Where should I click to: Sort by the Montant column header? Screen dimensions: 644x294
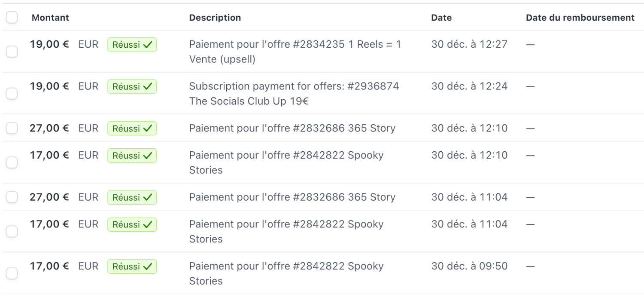coord(50,18)
